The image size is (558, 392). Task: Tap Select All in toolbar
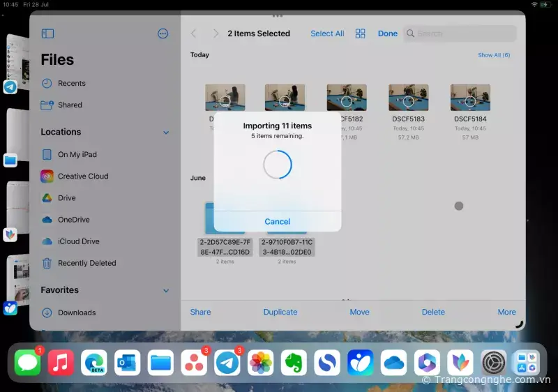coord(327,33)
